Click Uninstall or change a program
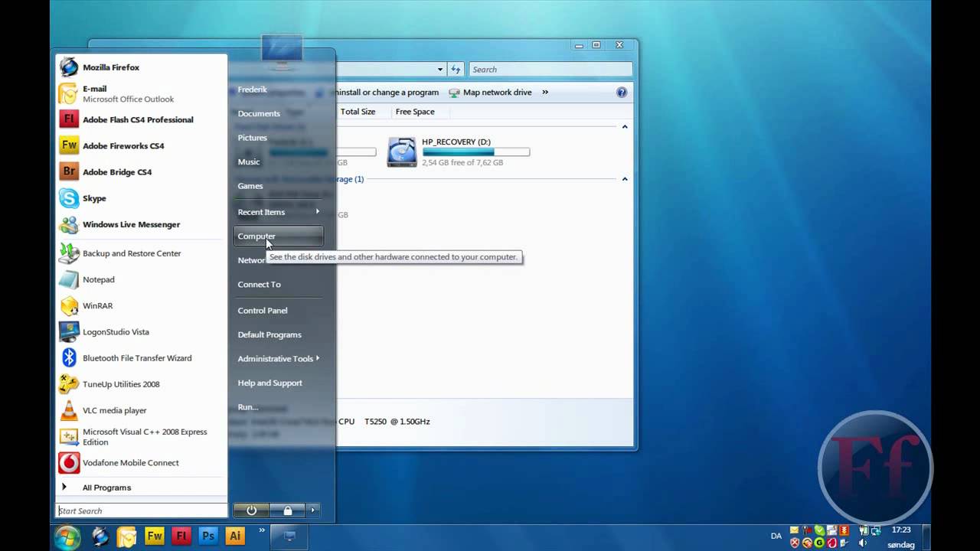The width and height of the screenshot is (980, 551). pyautogui.click(x=387, y=93)
